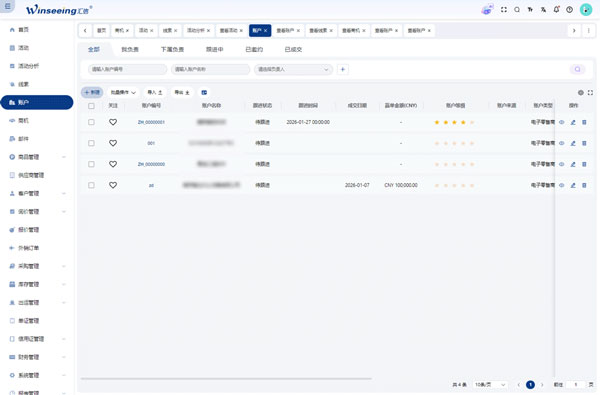
Task: Open the user avatar menu
Action: pyautogui.click(x=586, y=10)
